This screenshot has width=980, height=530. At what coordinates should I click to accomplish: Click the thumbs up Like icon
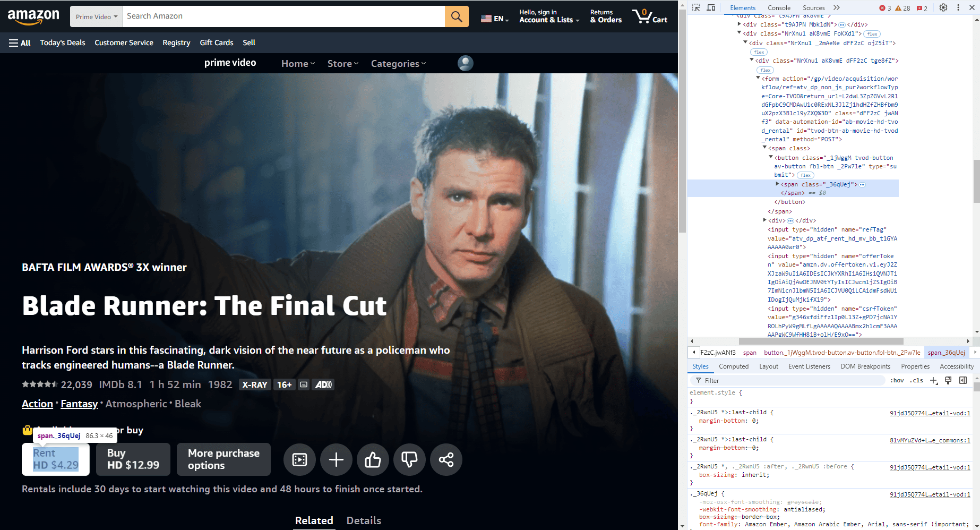(x=373, y=459)
